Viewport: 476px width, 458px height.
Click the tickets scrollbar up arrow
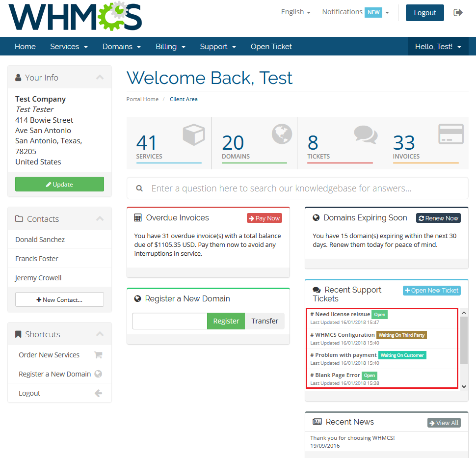(464, 313)
